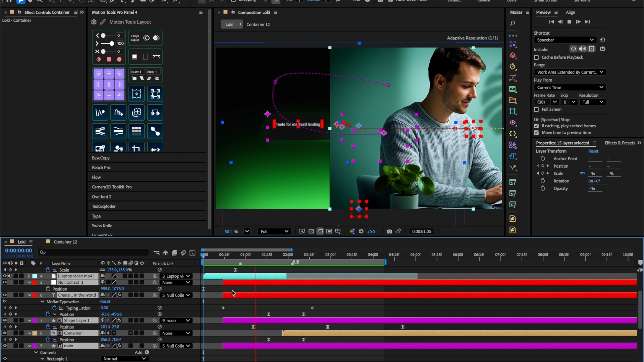
Task: Enable the Cache Before Playback checkbox
Action: 536,58
